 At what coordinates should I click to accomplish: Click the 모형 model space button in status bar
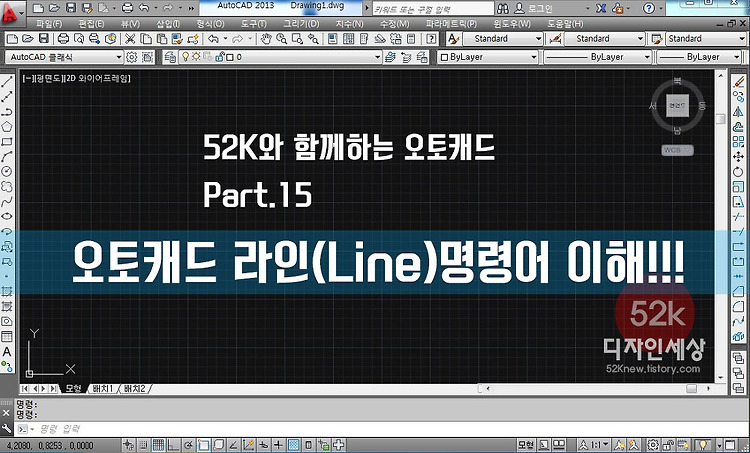525,445
